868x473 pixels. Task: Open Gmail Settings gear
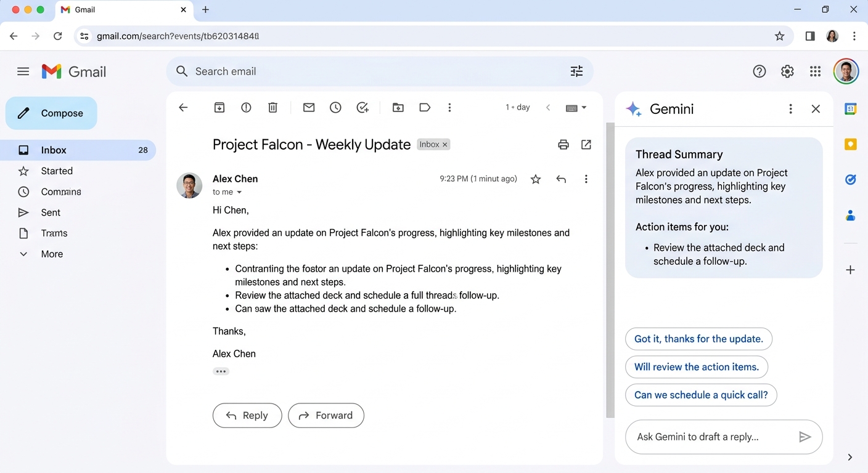787,71
